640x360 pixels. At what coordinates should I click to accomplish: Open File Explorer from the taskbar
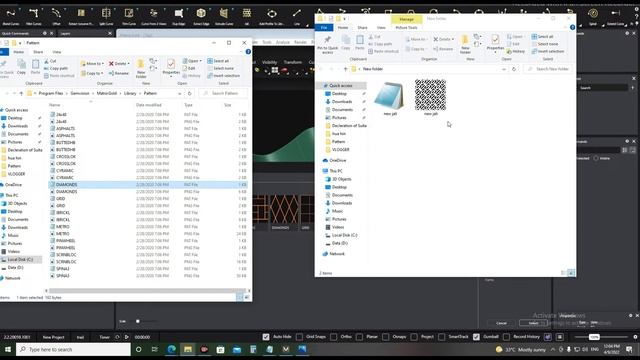click(x=188, y=349)
